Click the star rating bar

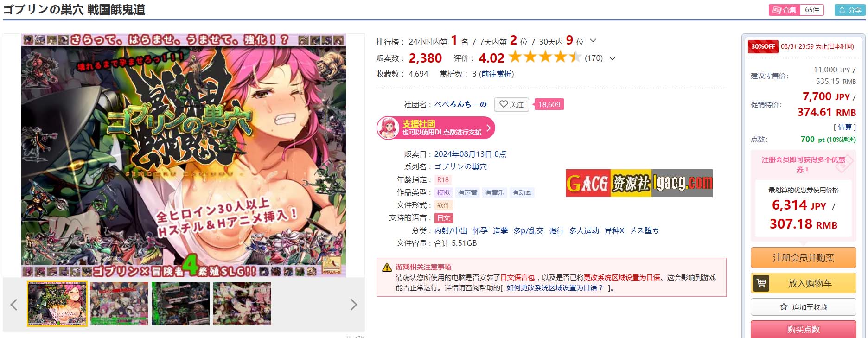545,57
